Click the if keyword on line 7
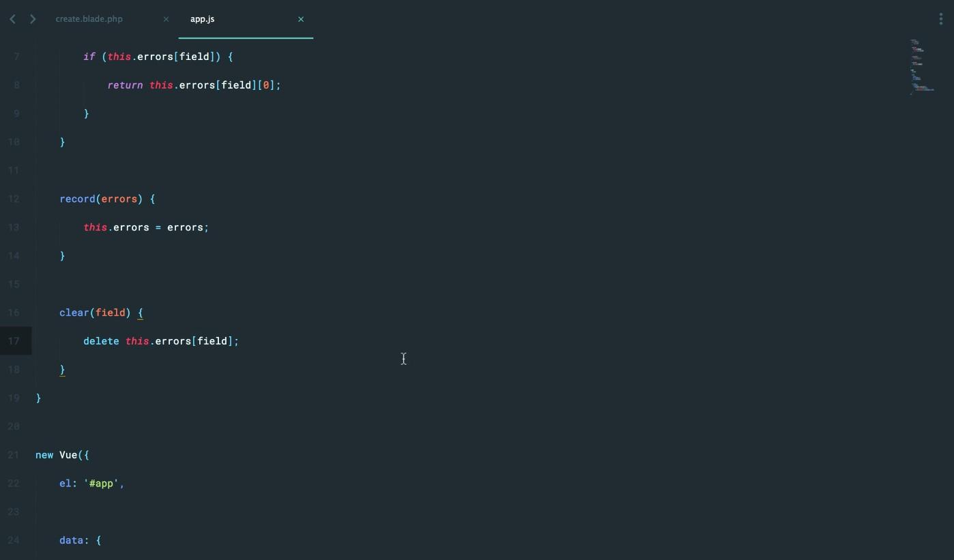 tap(89, 57)
